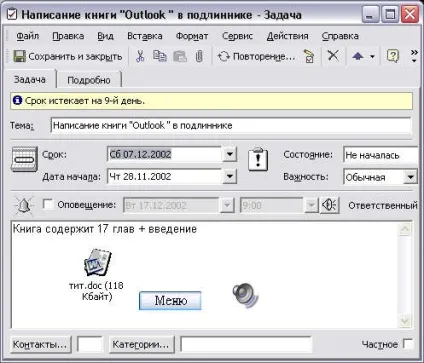Image resolution: width=424 pixels, height=363 pixels.
Task: Maximize the task window
Action: click(389, 14)
